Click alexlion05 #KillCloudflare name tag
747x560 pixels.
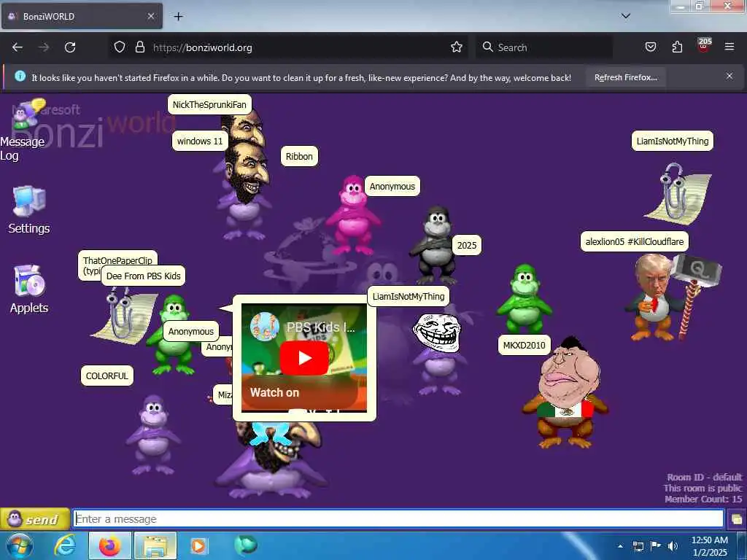click(x=634, y=241)
